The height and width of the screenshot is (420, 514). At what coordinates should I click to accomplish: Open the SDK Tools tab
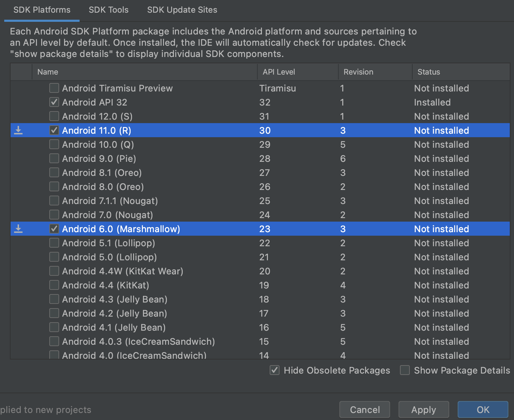coord(108,10)
